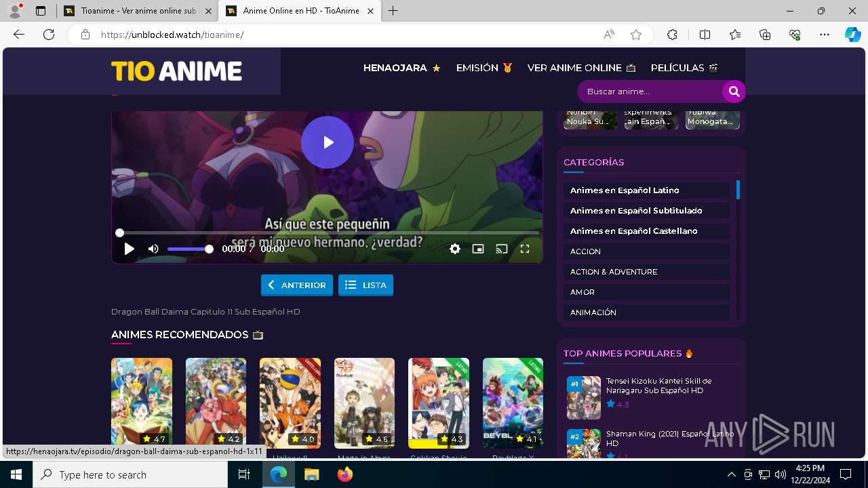
Task: Click the large purple play button on video
Action: (328, 142)
